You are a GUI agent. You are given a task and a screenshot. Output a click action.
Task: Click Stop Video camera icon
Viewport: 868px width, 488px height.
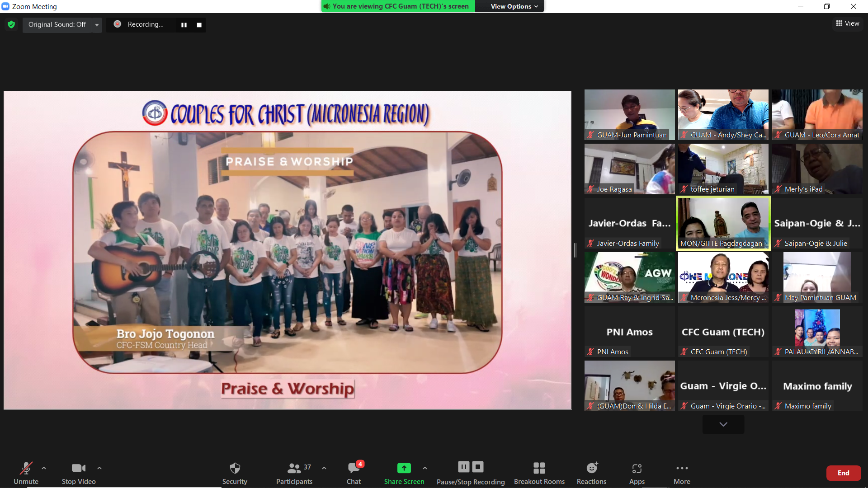(x=79, y=468)
